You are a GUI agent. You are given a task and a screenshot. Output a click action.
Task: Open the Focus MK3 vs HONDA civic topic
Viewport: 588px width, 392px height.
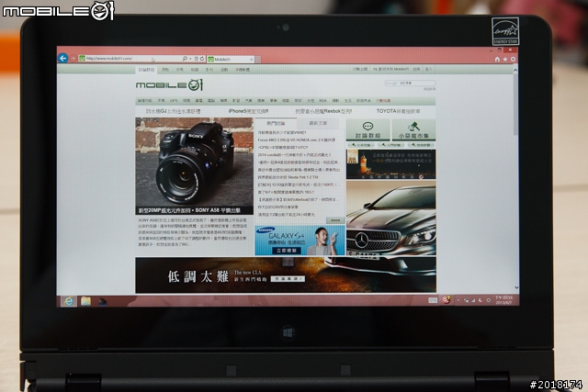[x=296, y=140]
